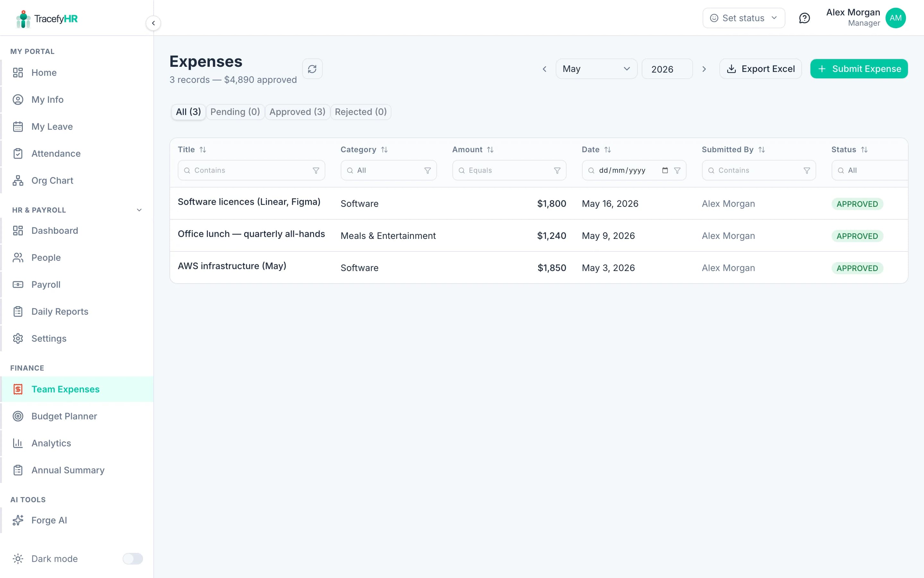This screenshot has width=924, height=578.
Task: Open Annual Summary page
Action: [77, 470]
